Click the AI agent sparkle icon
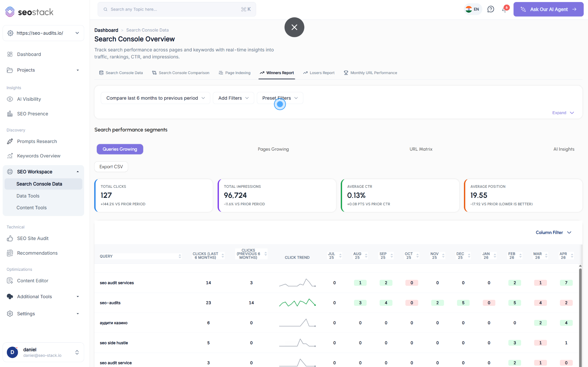 coord(523,9)
